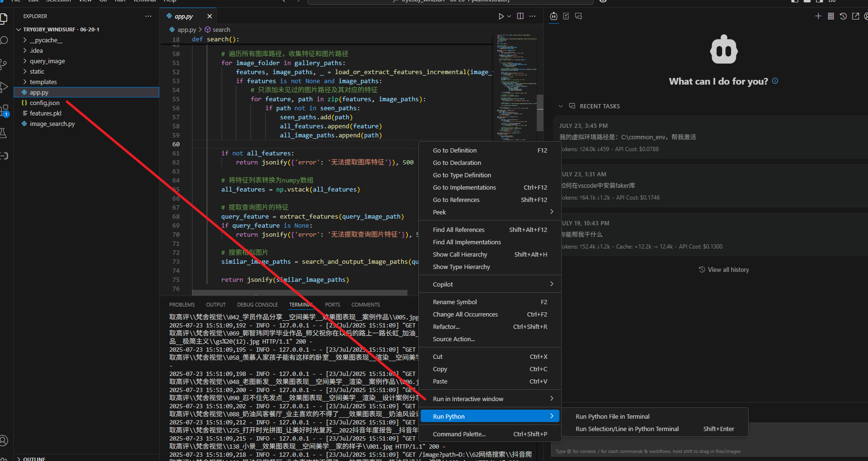Select Run Python File in Terminal
Screen dimensions: 868x461
pyautogui.click(x=655, y=416)
